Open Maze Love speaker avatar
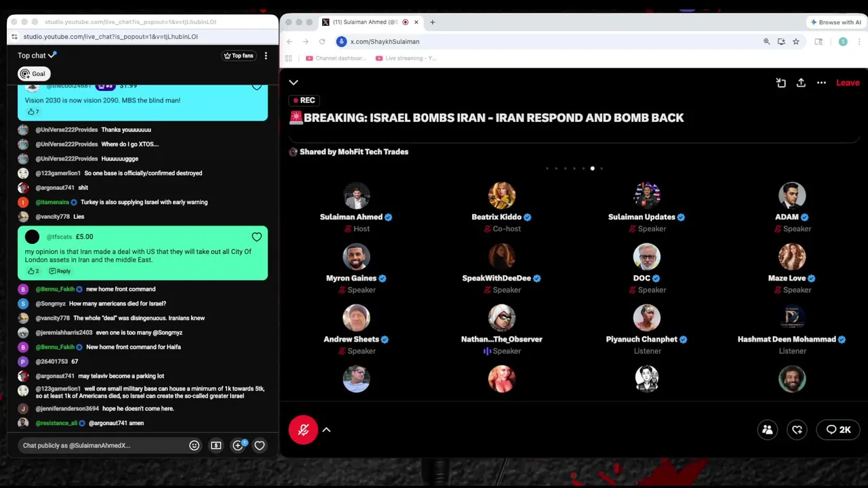This screenshot has width=868, height=488. tap(791, 257)
